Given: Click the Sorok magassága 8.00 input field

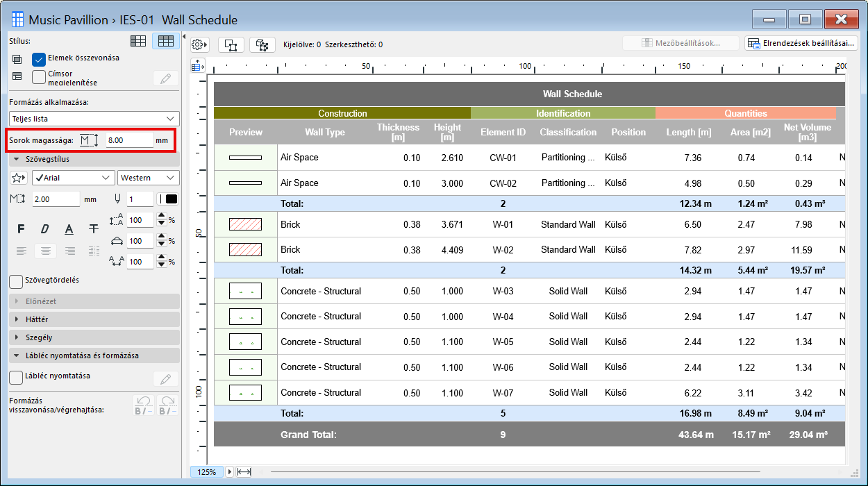Looking at the screenshot, I should pyautogui.click(x=129, y=140).
